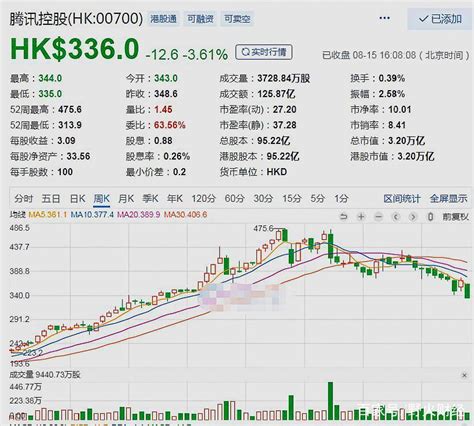
Task: Switch to the 年K chart tab
Action: (x=175, y=199)
